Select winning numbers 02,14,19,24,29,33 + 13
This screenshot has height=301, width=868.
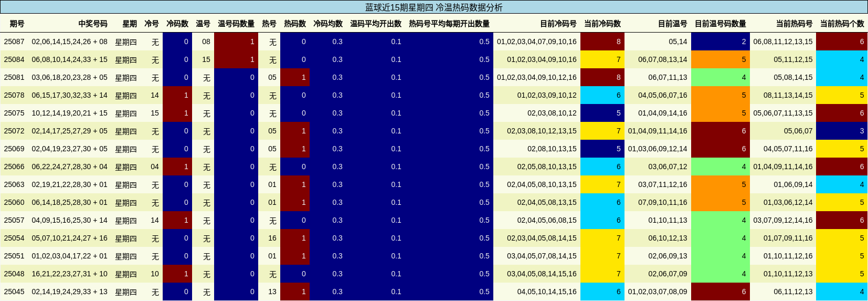[x=69, y=292]
